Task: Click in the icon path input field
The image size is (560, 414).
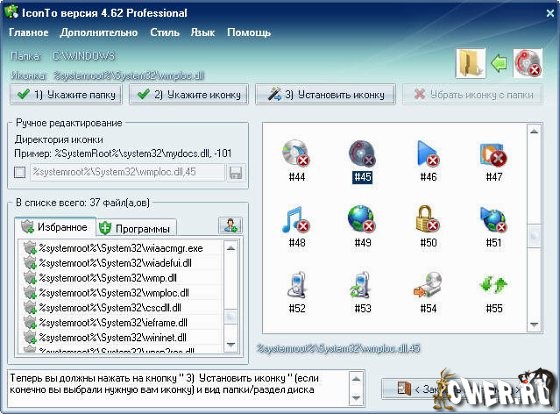Action: click(x=128, y=172)
